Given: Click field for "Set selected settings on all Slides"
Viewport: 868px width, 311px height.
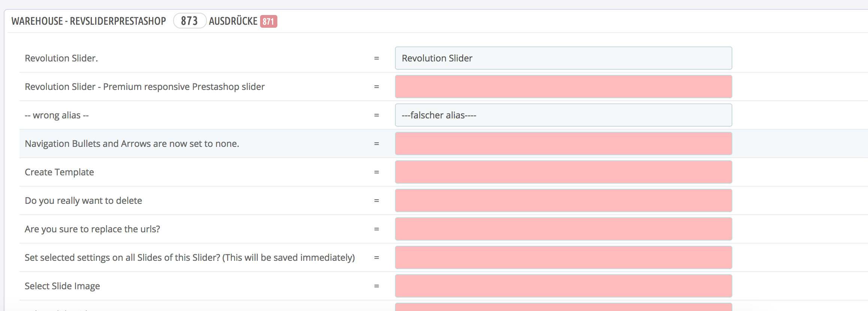Looking at the screenshot, I should click(563, 257).
